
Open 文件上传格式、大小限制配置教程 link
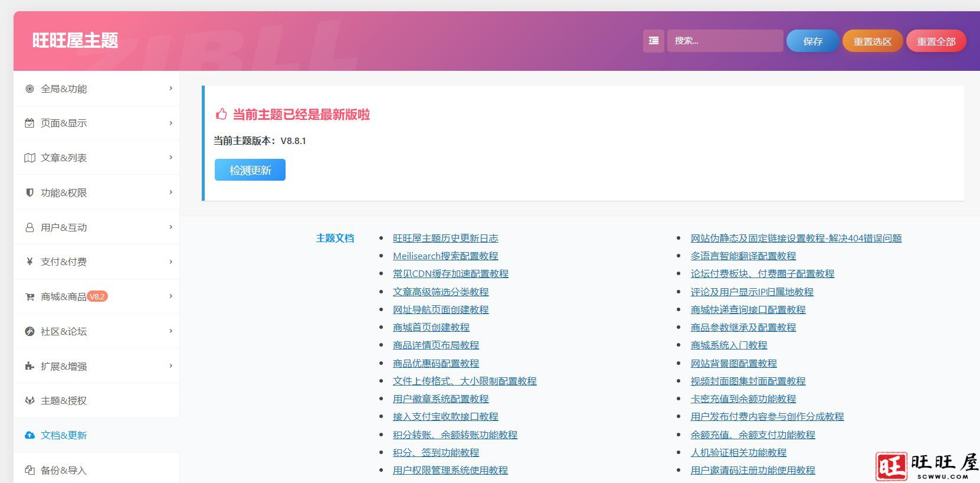click(x=465, y=381)
